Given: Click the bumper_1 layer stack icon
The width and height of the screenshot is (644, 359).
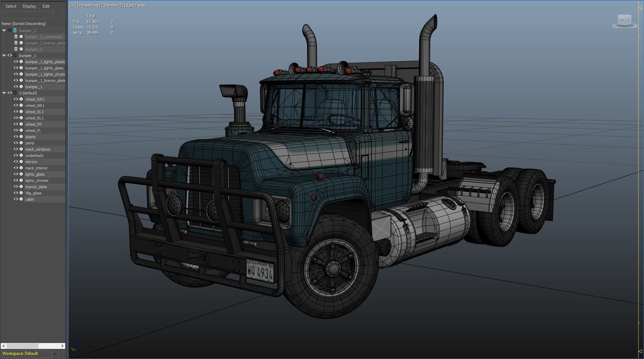Looking at the screenshot, I should (15, 56).
